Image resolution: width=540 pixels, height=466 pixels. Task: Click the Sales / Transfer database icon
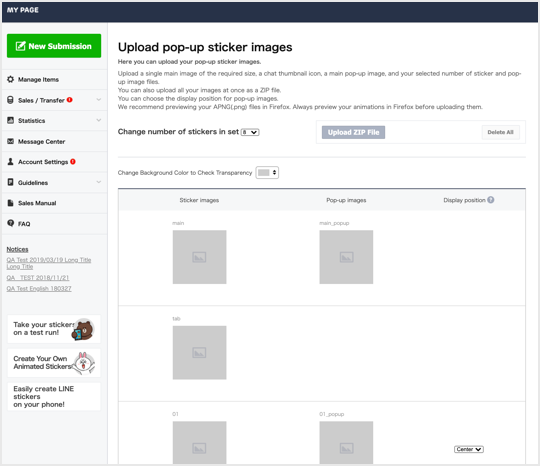(10, 100)
